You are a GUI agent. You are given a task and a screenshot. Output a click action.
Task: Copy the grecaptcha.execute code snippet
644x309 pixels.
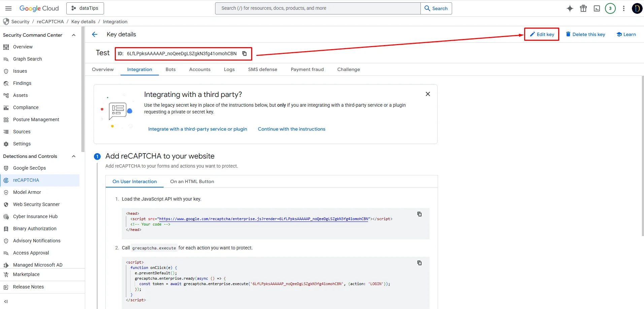(x=419, y=263)
